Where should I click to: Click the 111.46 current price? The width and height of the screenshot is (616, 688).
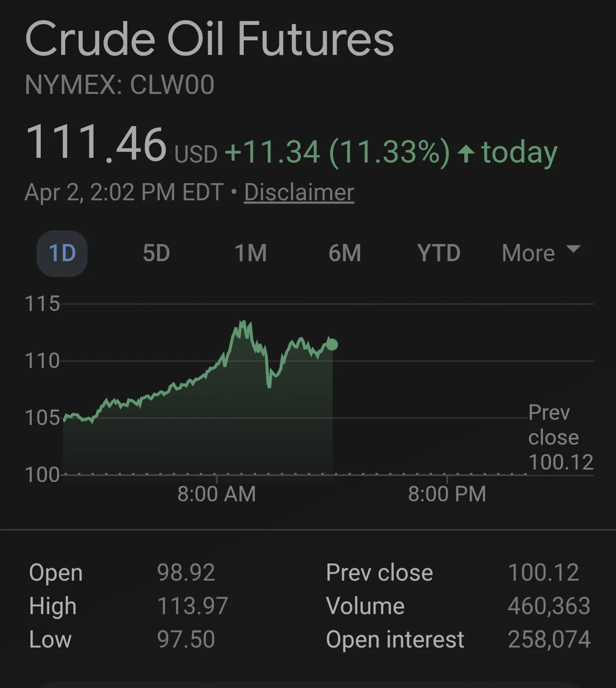coord(96,143)
